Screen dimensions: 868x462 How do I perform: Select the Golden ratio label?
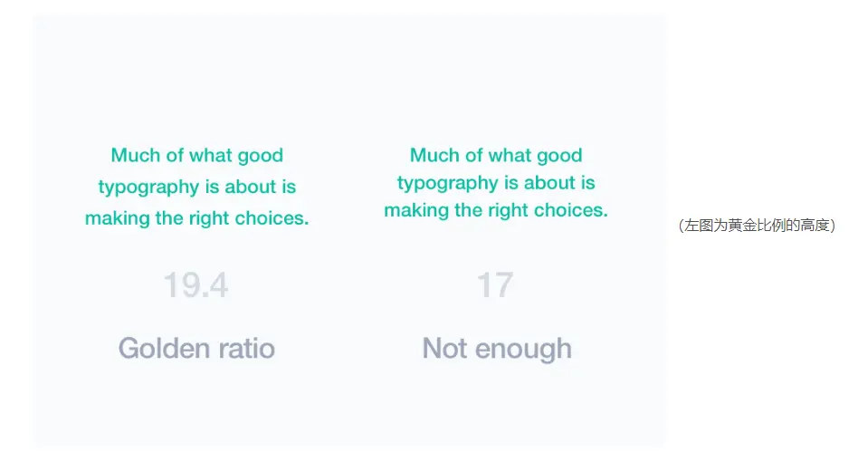196,348
